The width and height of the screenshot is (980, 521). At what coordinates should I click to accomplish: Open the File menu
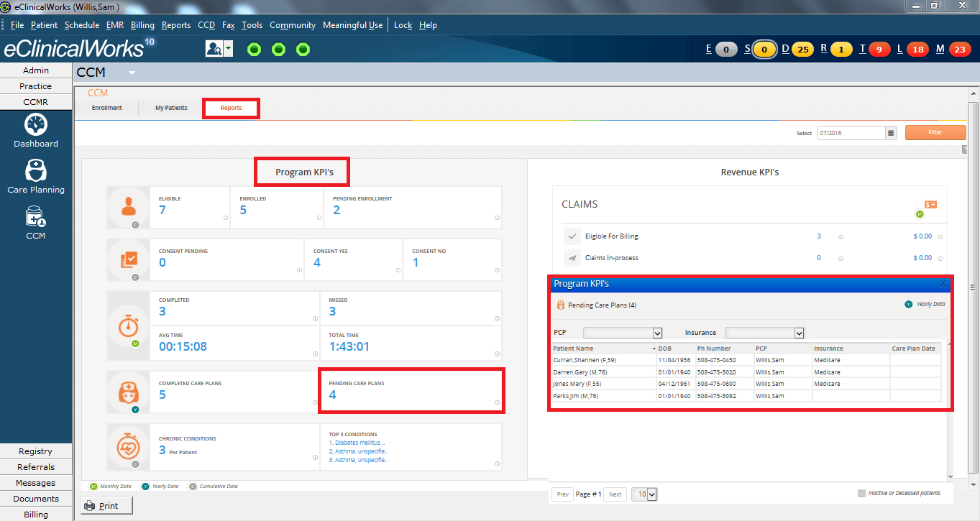click(x=17, y=25)
